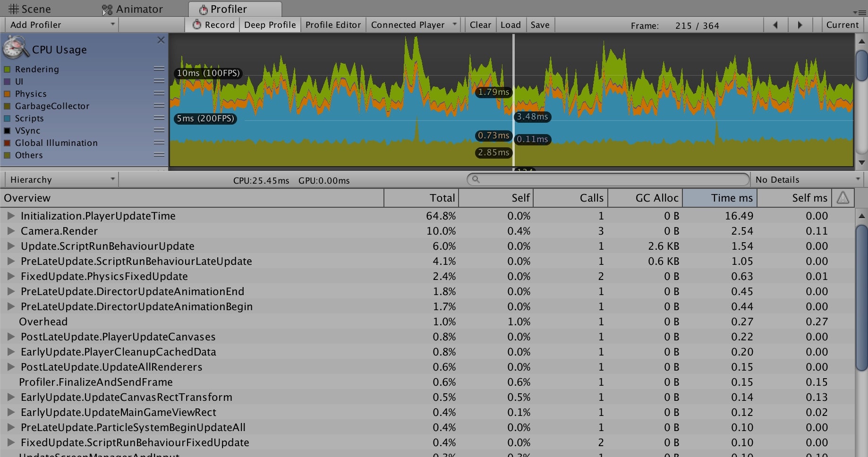The height and width of the screenshot is (457, 868).
Task: Click the window options menu icon at top right
Action: pyautogui.click(x=859, y=12)
